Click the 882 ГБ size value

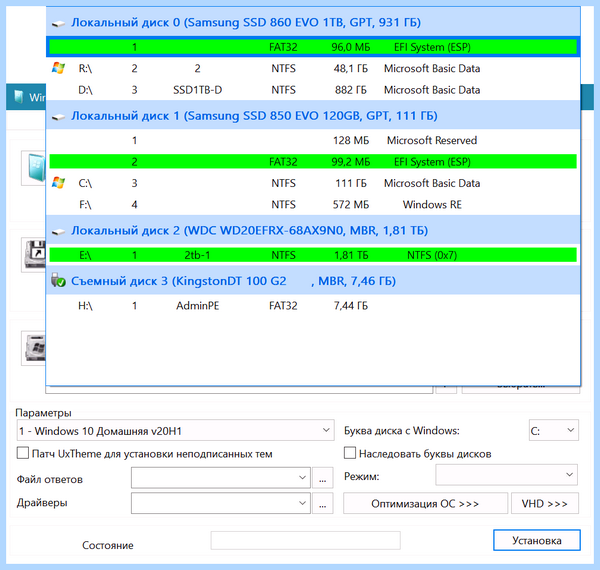[x=351, y=90]
